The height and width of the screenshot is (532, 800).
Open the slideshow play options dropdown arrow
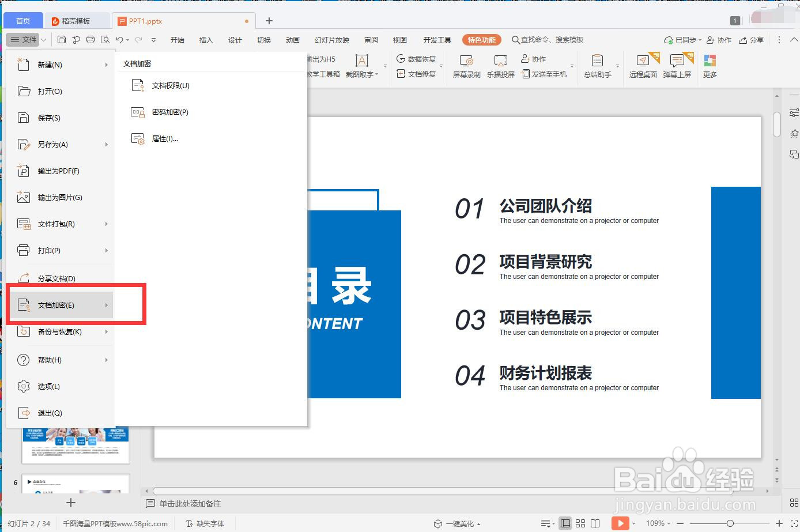(x=633, y=523)
